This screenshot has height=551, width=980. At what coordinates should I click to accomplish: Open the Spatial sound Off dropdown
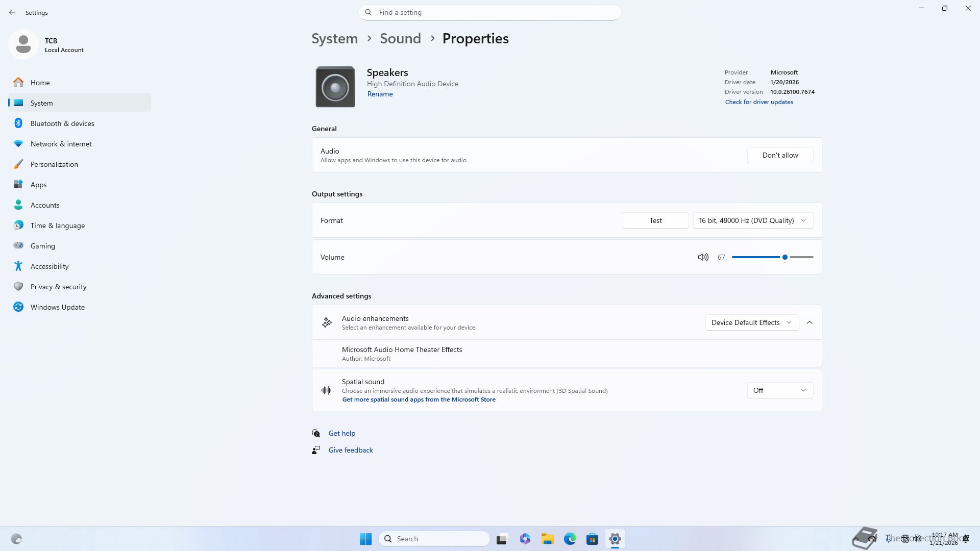780,390
